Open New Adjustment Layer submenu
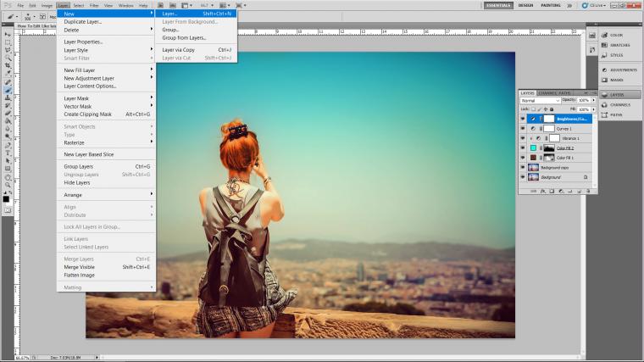The width and height of the screenshot is (644, 362). click(x=106, y=78)
